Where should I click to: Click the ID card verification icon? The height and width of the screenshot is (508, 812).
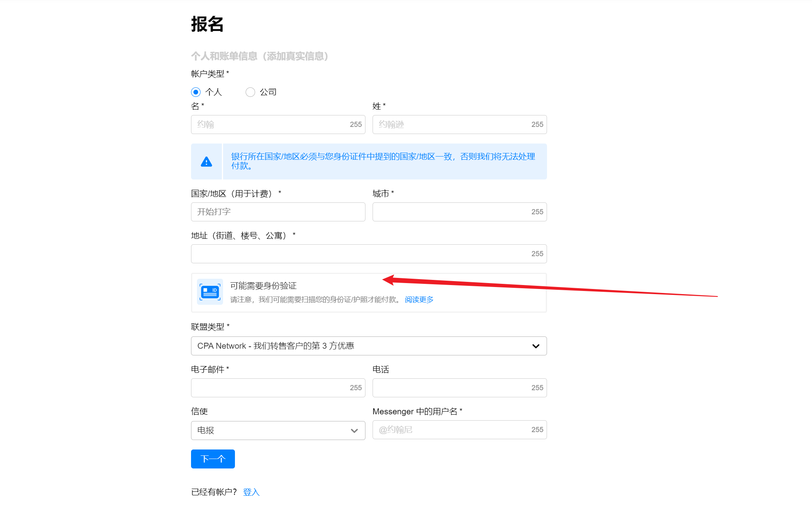(x=210, y=292)
